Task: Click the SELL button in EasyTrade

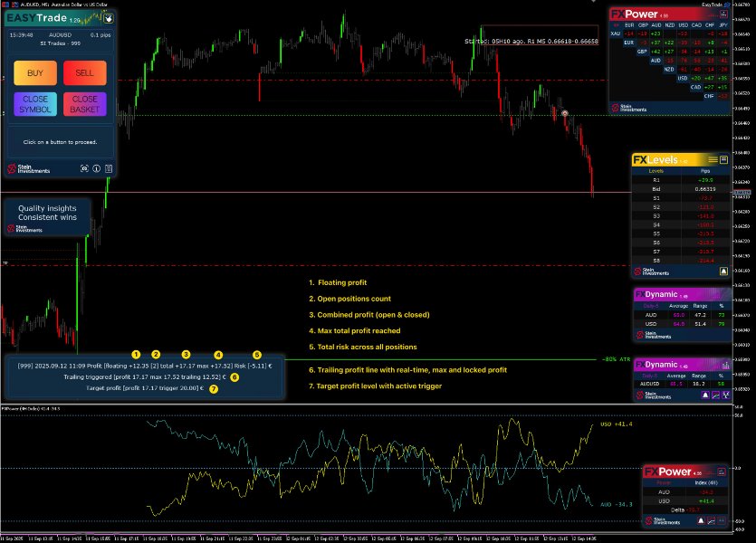Action: click(84, 72)
